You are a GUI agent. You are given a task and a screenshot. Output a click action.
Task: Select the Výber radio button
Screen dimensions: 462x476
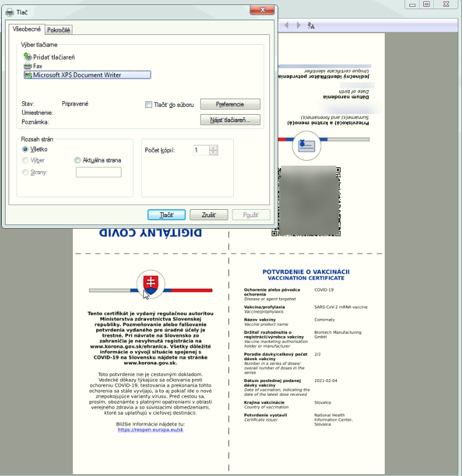[25, 160]
